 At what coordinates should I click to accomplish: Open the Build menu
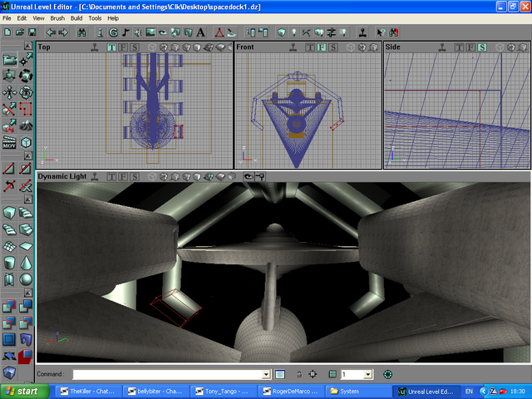(x=76, y=17)
